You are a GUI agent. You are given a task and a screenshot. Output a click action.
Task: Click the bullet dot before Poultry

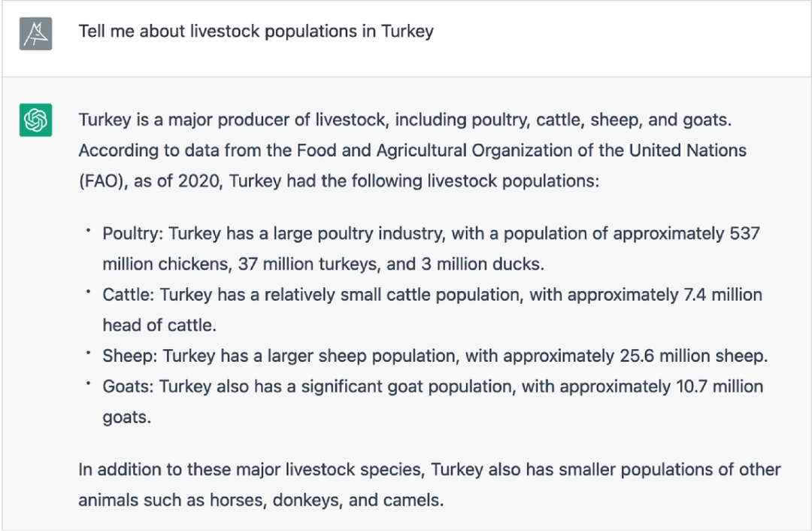pos(88,230)
